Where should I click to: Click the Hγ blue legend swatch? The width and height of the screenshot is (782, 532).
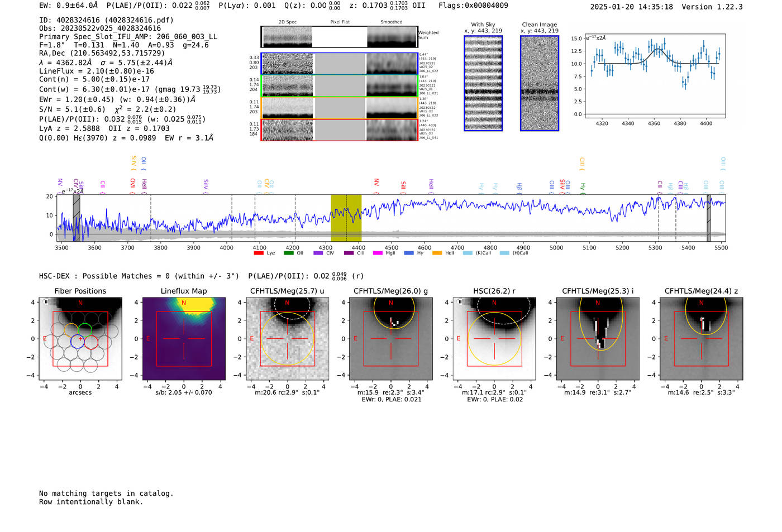(409, 253)
